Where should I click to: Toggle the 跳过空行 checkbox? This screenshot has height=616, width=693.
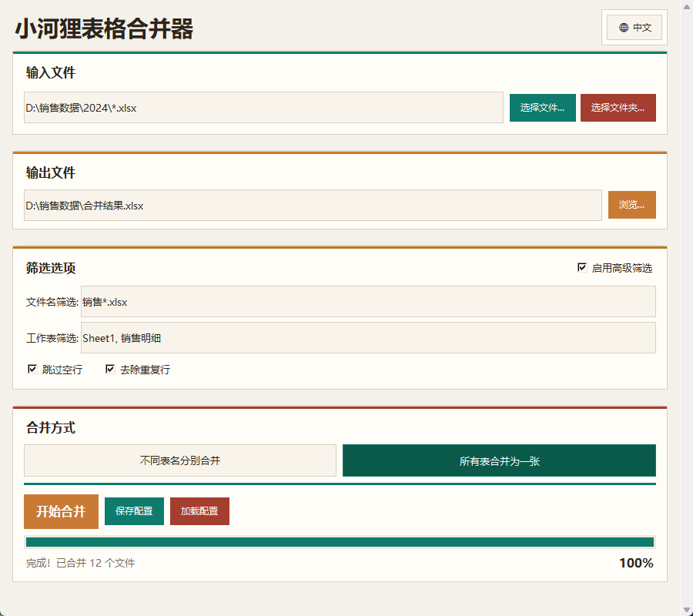[32, 369]
